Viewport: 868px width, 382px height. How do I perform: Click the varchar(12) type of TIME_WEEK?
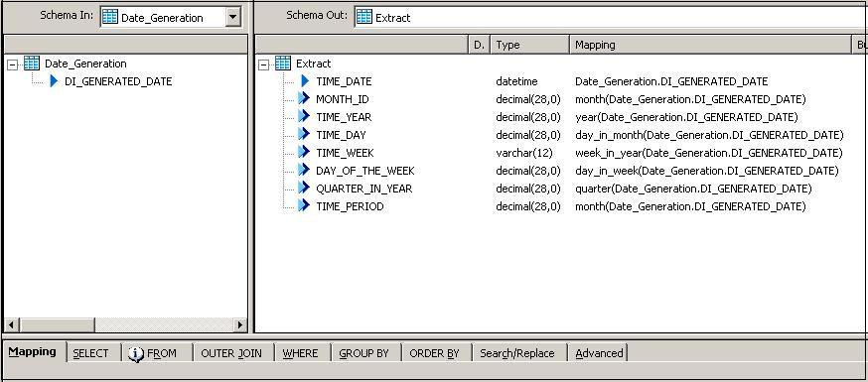pos(523,153)
